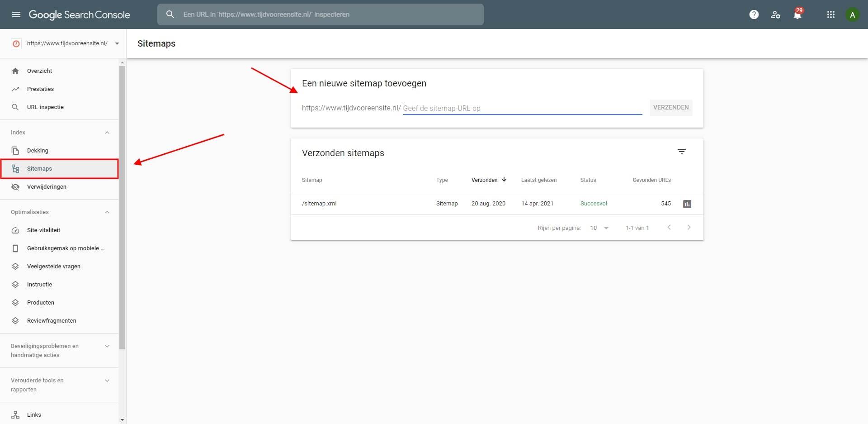Click the search magnifier icon in URL bar
Screen dimensions: 868x424
pos(170,14)
